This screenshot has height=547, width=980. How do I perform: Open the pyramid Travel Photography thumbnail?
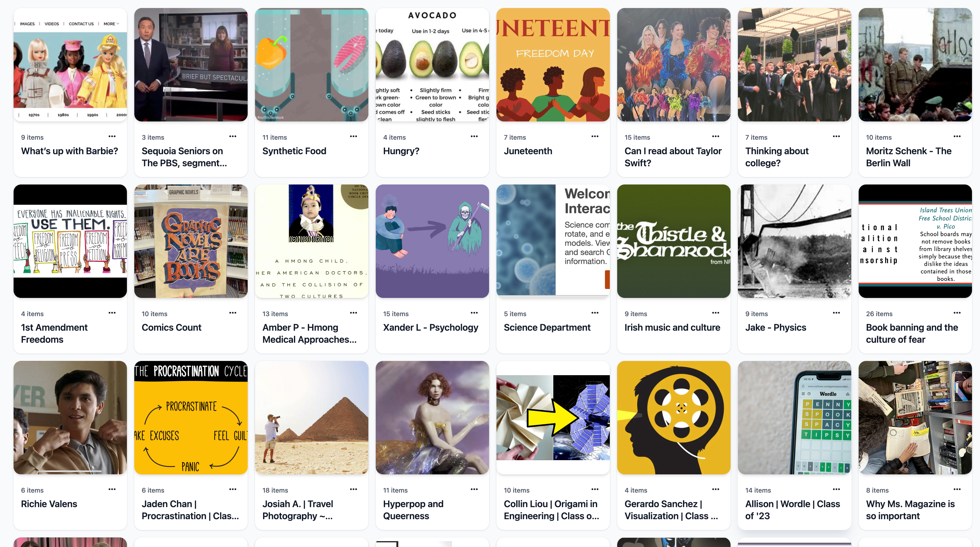point(312,418)
